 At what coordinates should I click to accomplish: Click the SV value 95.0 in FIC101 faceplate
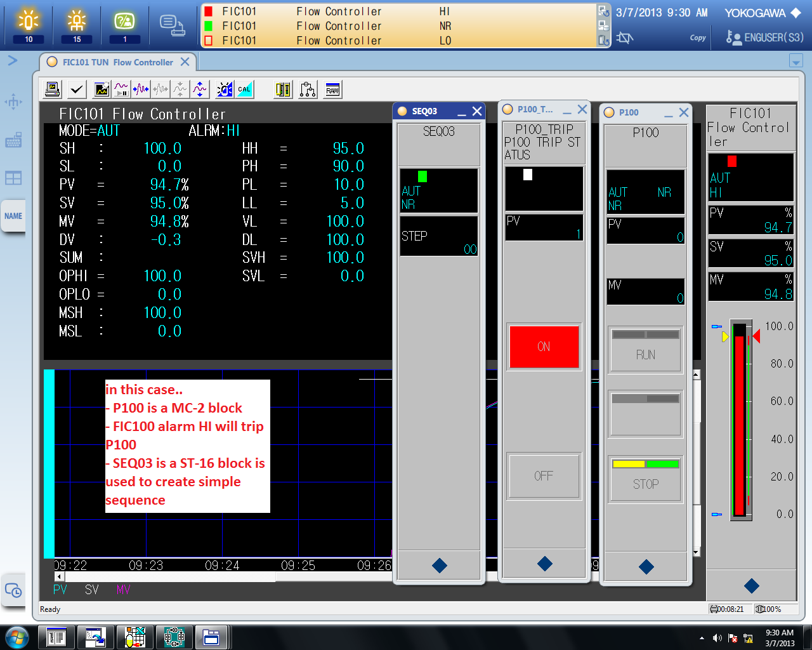coord(778,260)
